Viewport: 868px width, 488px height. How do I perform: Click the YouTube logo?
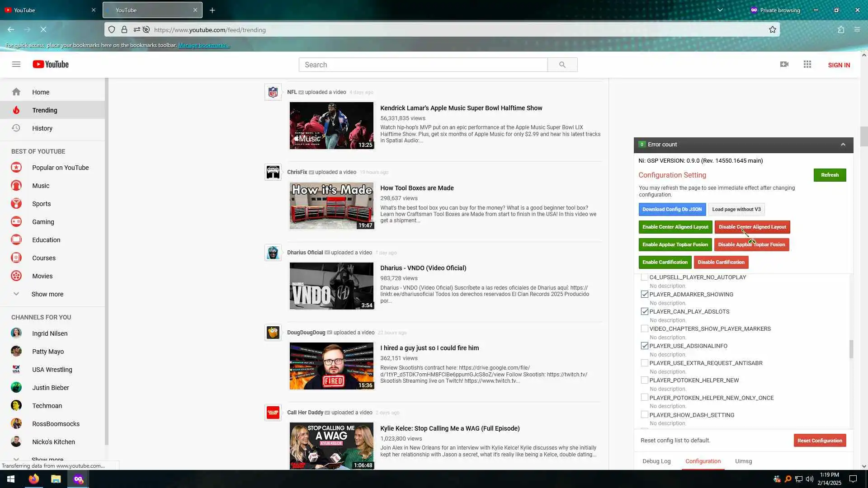pos(51,64)
